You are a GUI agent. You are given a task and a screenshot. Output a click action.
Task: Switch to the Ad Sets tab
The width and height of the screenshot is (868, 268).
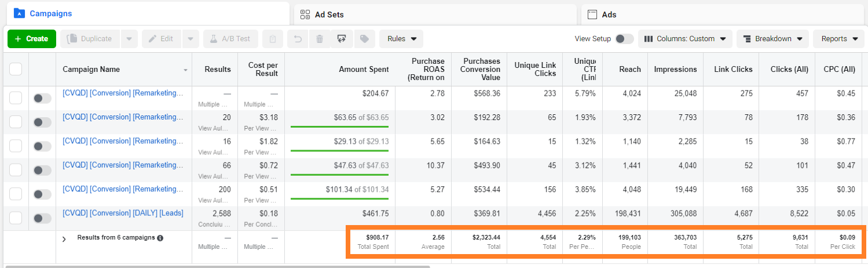(x=329, y=15)
